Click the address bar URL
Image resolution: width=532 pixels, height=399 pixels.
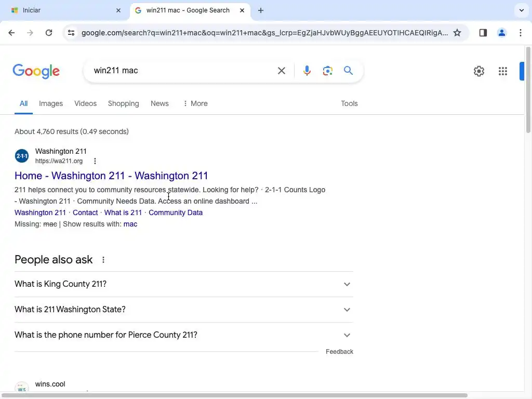264,33
